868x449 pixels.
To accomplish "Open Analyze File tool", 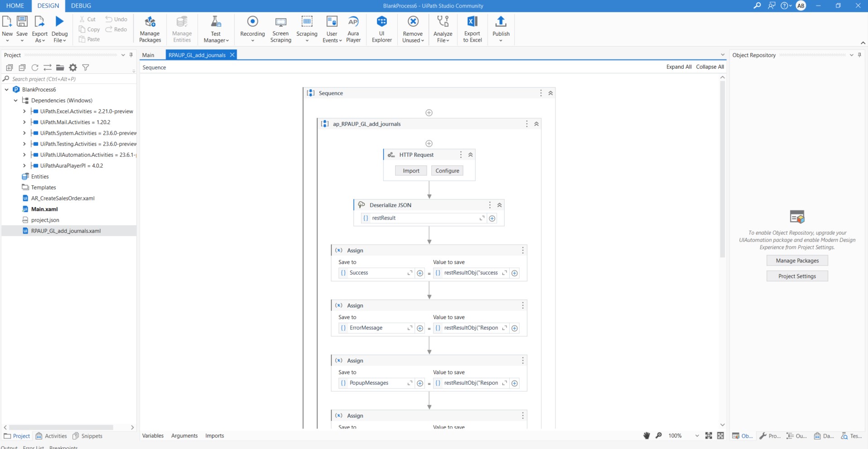I will 443,29.
